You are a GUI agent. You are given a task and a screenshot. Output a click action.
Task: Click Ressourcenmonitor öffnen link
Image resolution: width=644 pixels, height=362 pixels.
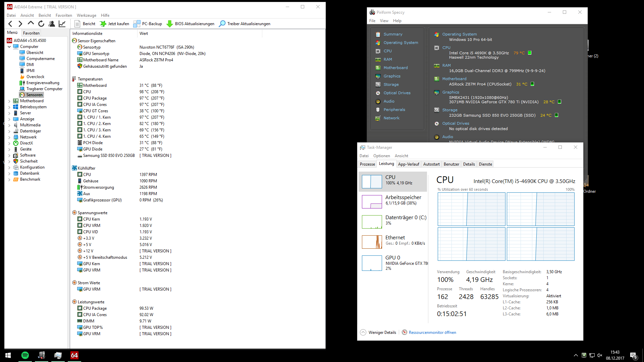pos(432,333)
